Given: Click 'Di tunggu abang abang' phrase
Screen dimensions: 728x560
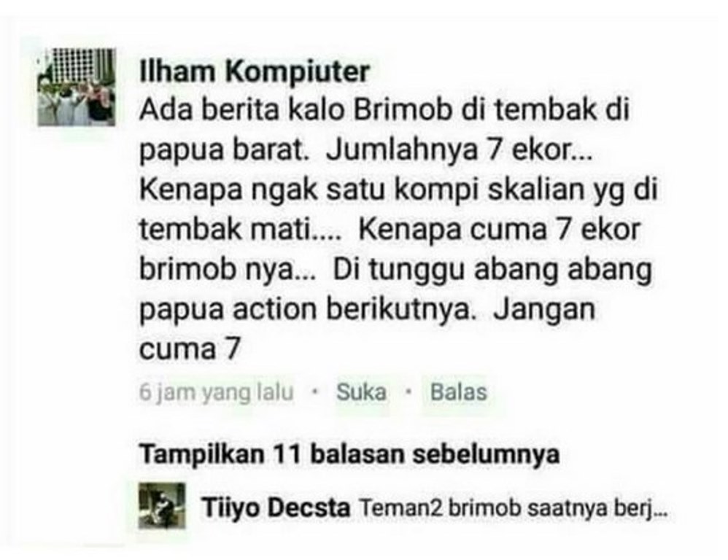Looking at the screenshot, I should point(492,270).
